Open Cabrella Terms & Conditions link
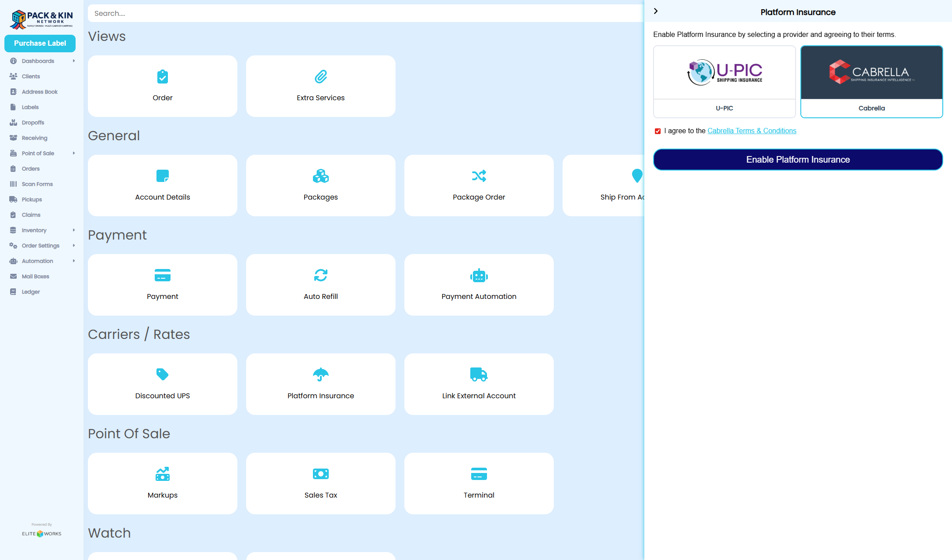Image resolution: width=952 pixels, height=560 pixels. [x=752, y=131]
